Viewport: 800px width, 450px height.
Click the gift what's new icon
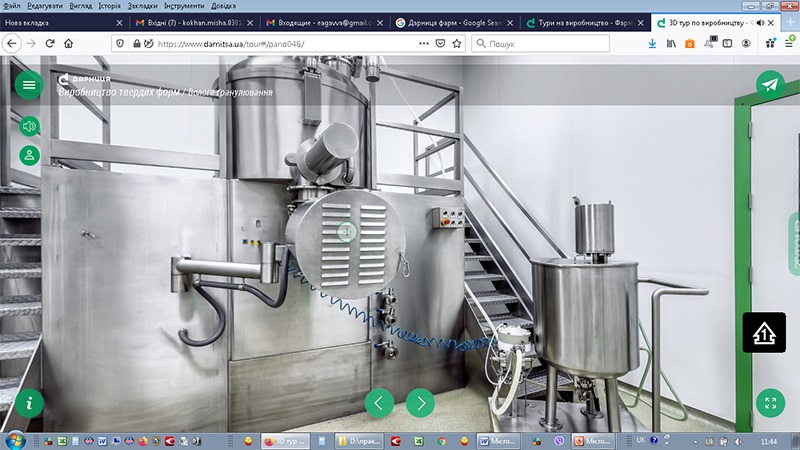click(x=770, y=43)
